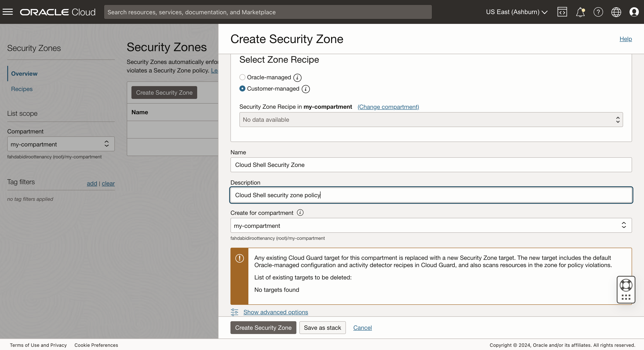Open the US East (Ashburn) region selector
The height and width of the screenshot is (350, 644).
click(516, 12)
